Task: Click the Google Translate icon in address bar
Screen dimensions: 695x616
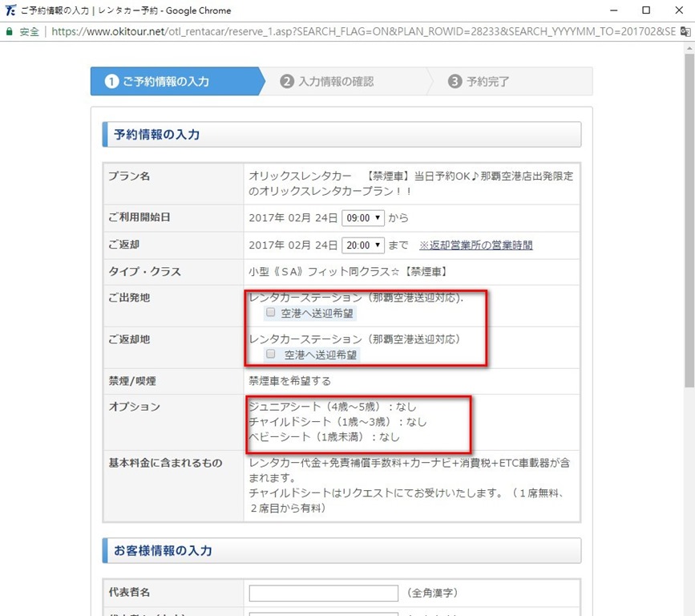Action: point(685,32)
